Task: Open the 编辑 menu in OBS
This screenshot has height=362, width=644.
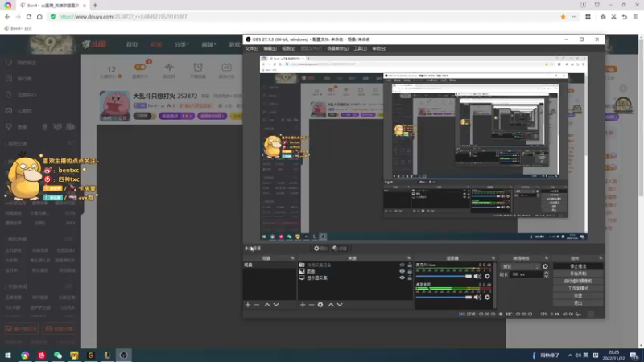Action: pos(270,48)
